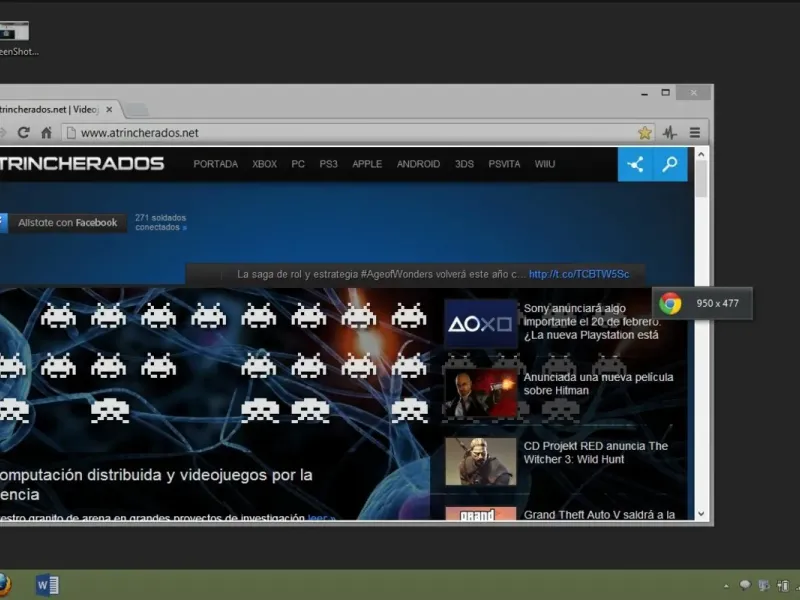Image resolution: width=800 pixels, height=600 pixels.
Task: Click Alístate con Facebook button
Action: (x=63, y=223)
